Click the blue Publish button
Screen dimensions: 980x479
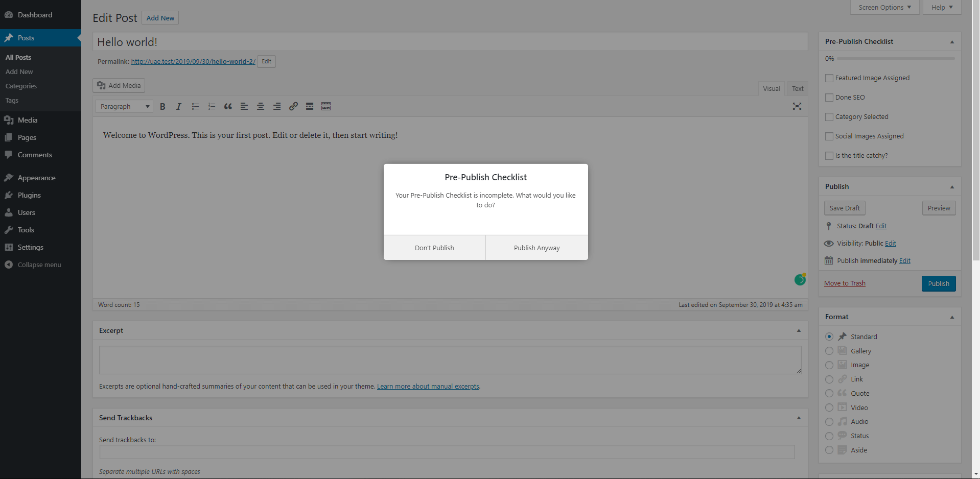click(939, 283)
